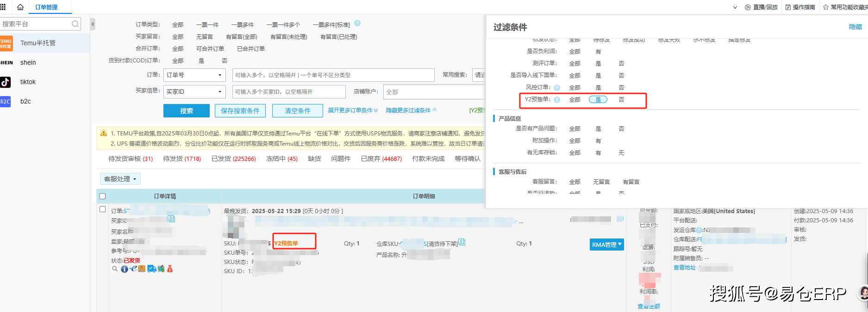
Task: Click 查看金额 link under profit rate
Action: [x=649, y=306]
